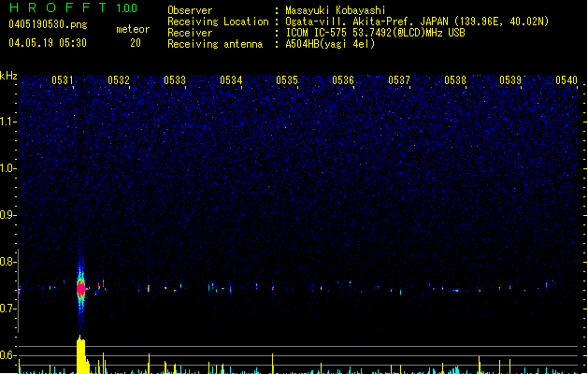Viewport: 588px width, 374px height.
Task: Click the Receiver label
Action: pyautogui.click(x=190, y=33)
